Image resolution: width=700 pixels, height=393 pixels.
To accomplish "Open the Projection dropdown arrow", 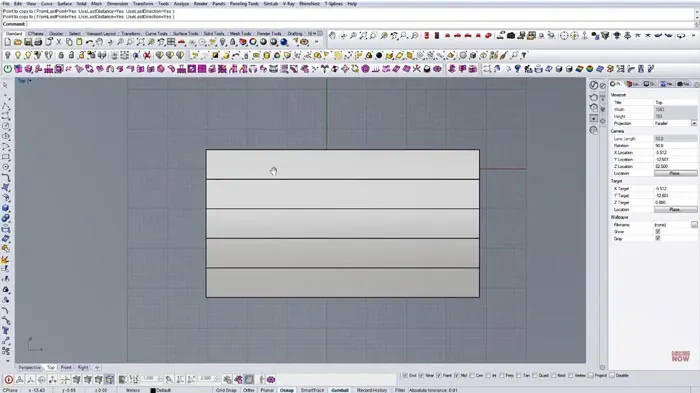I will 694,123.
